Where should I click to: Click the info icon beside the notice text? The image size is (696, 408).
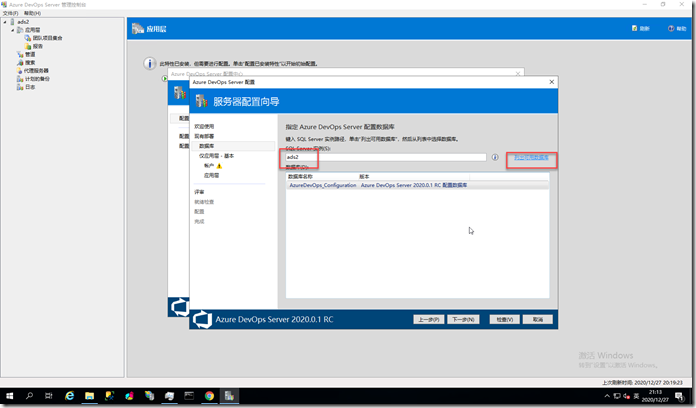pyautogui.click(x=150, y=63)
